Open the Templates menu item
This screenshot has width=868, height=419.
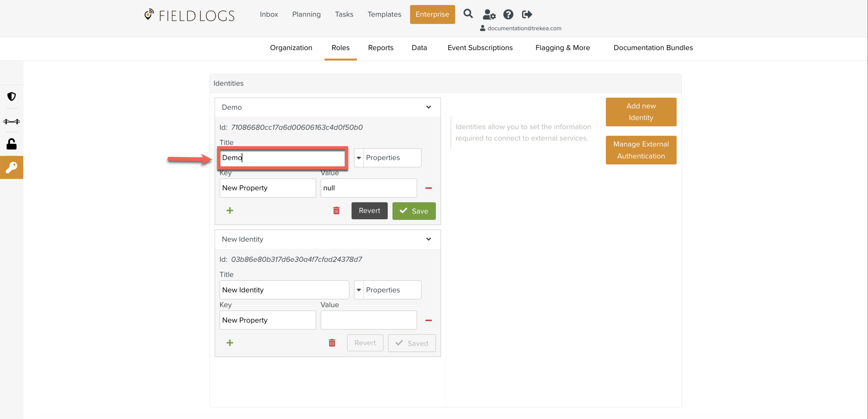(384, 14)
